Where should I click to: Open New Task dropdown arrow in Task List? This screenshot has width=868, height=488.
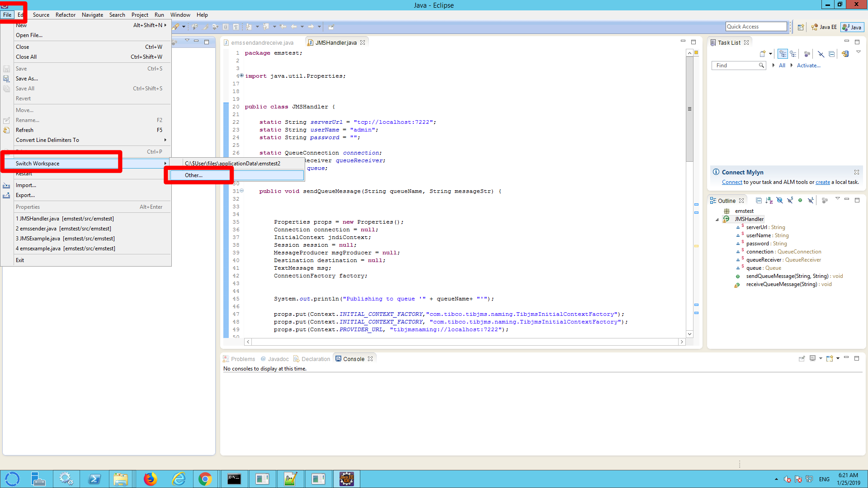coord(770,54)
